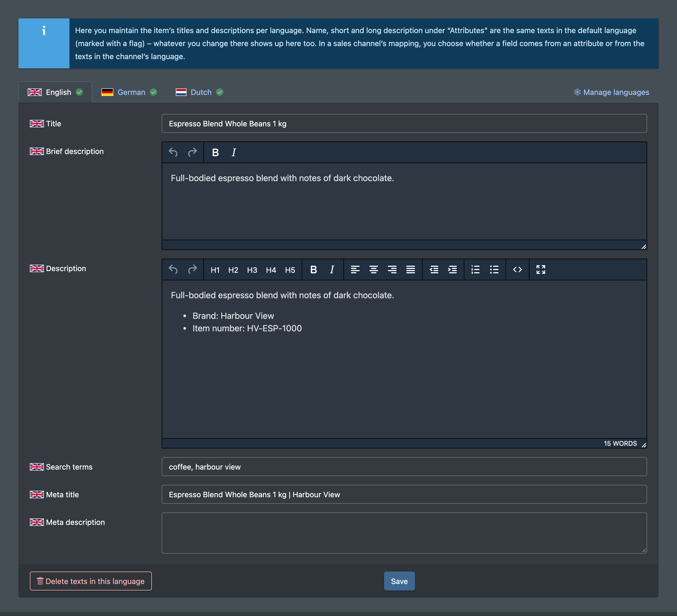Toggle fullscreen mode of Description editor
The width and height of the screenshot is (677, 616).
541,269
